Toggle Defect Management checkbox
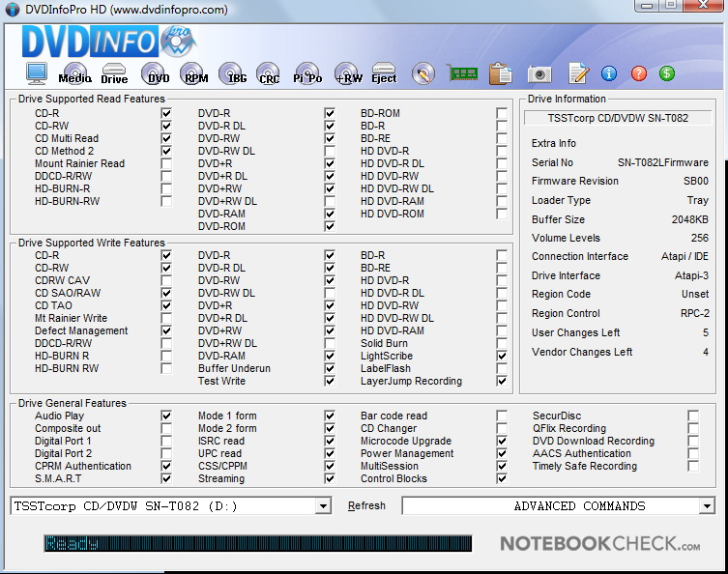Viewport: 728px width, 574px height. point(166,330)
